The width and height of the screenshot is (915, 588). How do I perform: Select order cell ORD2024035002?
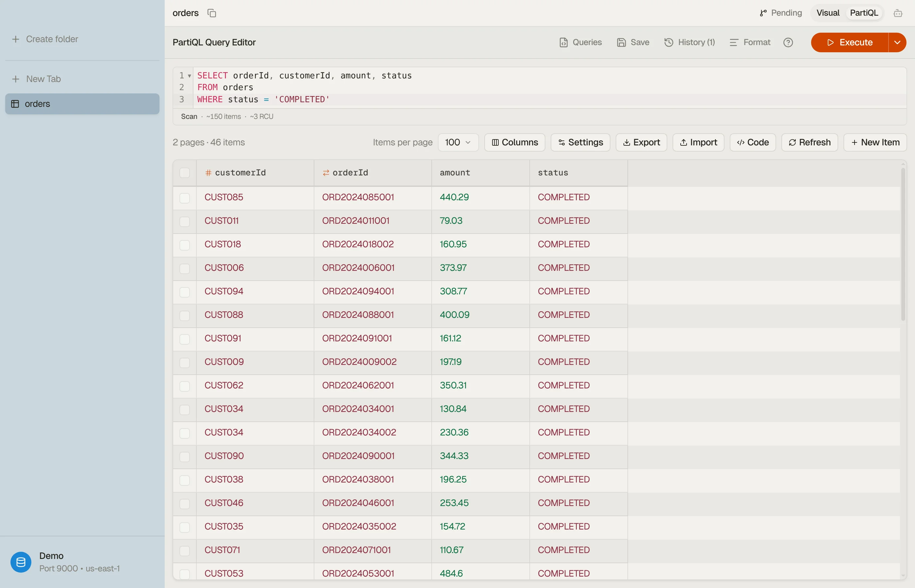(x=373, y=527)
